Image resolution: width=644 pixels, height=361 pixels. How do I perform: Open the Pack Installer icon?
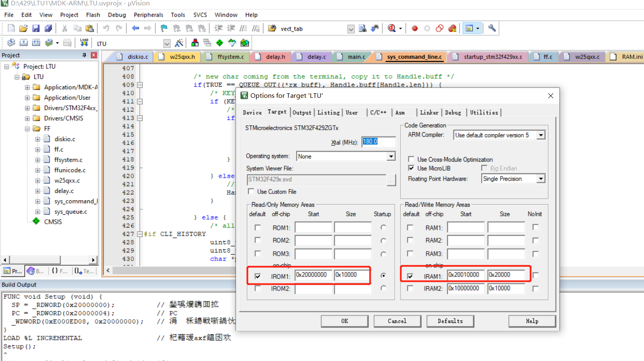coord(245,43)
